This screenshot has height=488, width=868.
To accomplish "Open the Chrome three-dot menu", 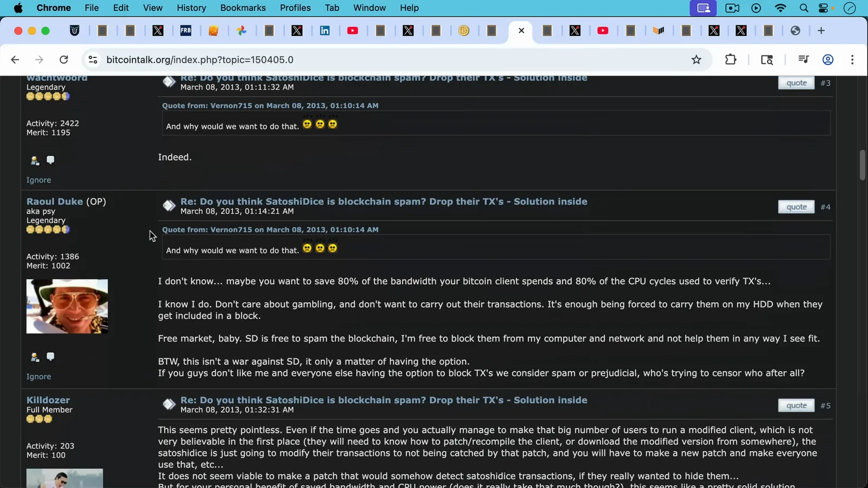I will pyautogui.click(x=852, y=60).
